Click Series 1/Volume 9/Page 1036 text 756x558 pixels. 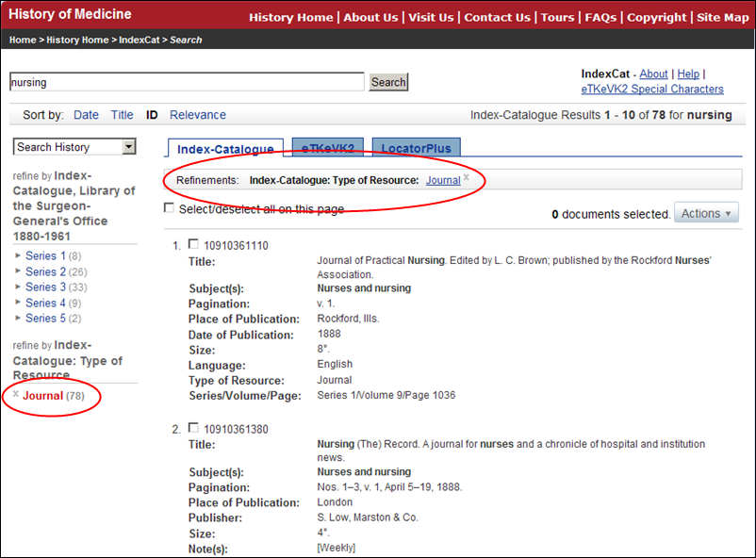386,395
